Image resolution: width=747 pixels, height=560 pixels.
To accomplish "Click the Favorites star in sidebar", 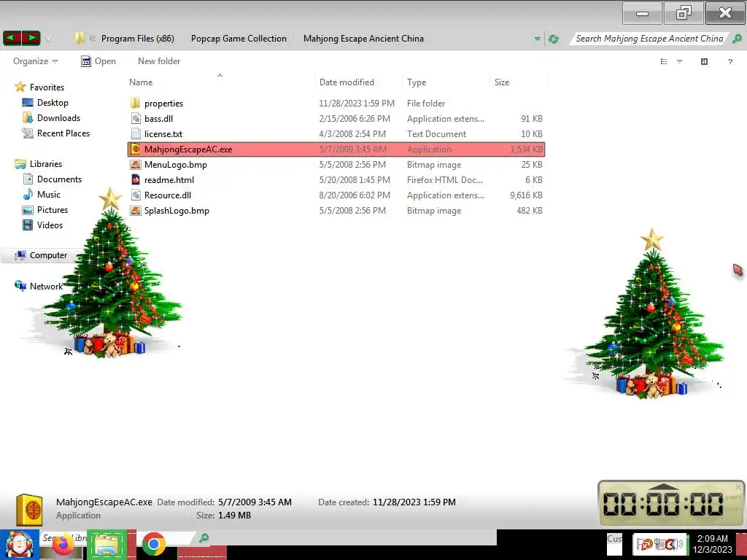I will [20, 87].
